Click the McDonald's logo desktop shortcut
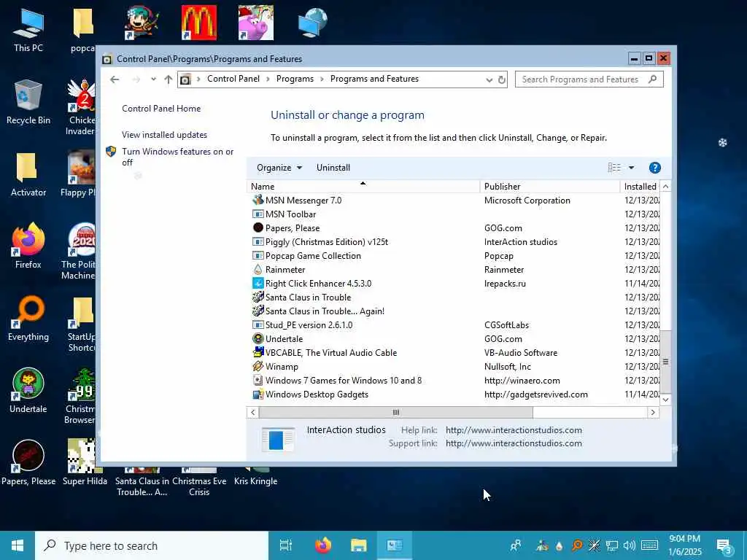747x560 pixels. point(198,23)
